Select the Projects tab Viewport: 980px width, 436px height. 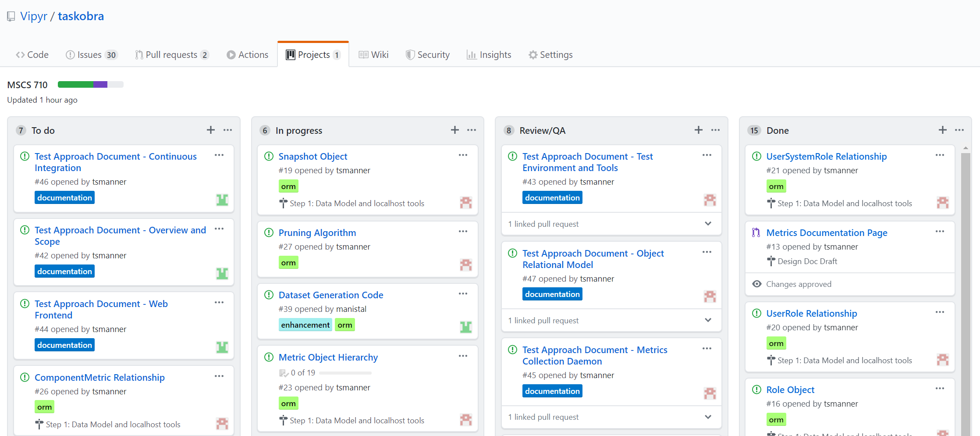pos(313,55)
